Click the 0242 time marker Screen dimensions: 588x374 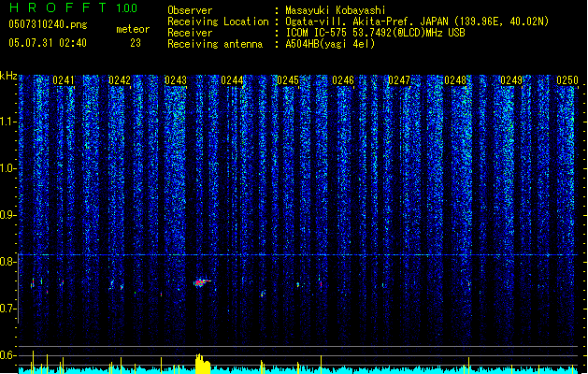(120, 80)
